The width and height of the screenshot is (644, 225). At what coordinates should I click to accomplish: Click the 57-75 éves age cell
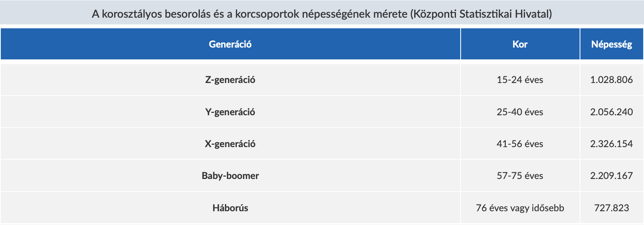coord(520,176)
